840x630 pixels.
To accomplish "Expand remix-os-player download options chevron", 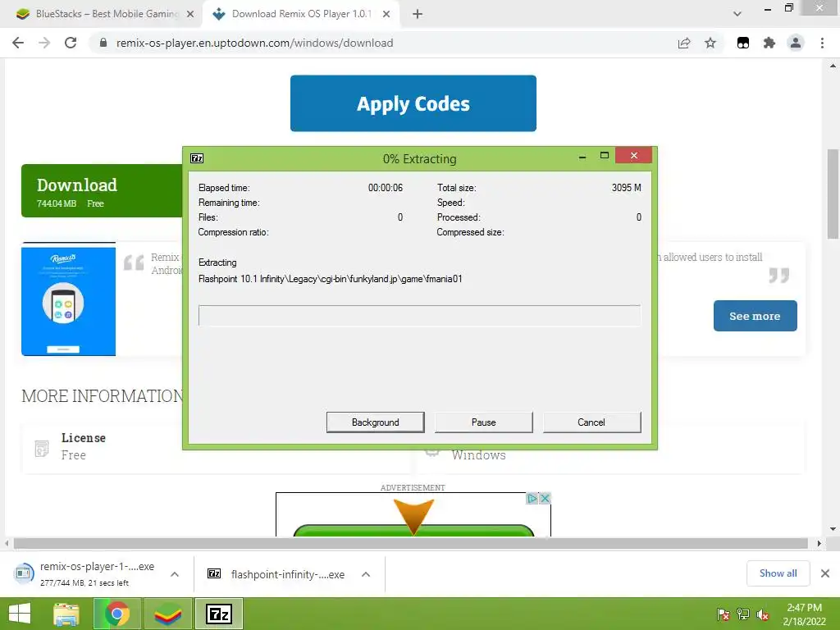I will pyautogui.click(x=175, y=574).
